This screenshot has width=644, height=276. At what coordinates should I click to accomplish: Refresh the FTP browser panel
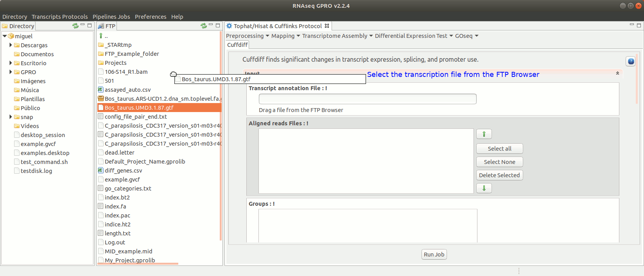[203, 26]
